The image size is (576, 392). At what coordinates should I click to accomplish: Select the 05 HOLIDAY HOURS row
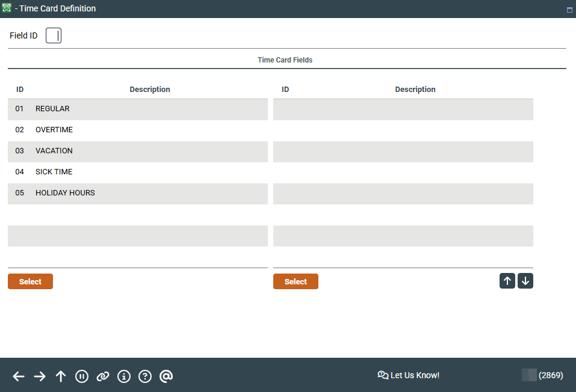point(137,194)
